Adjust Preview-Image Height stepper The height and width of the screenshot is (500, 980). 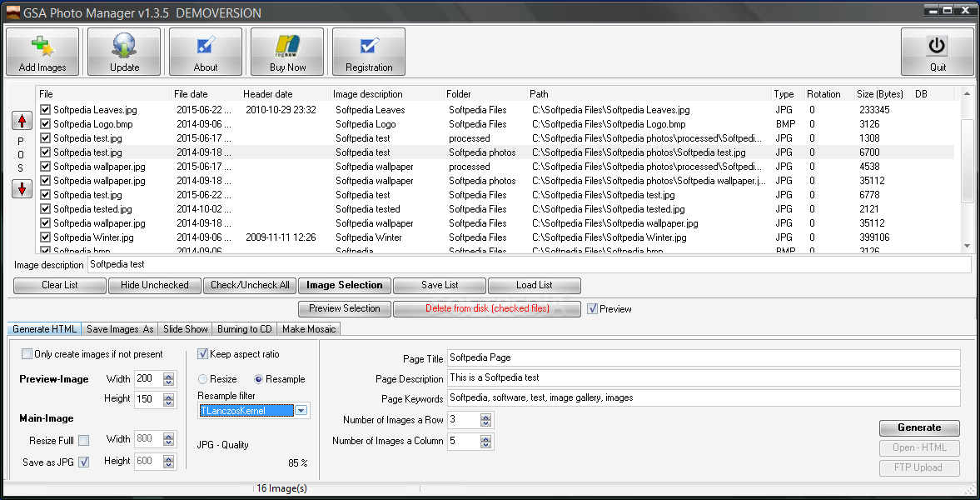tap(169, 399)
